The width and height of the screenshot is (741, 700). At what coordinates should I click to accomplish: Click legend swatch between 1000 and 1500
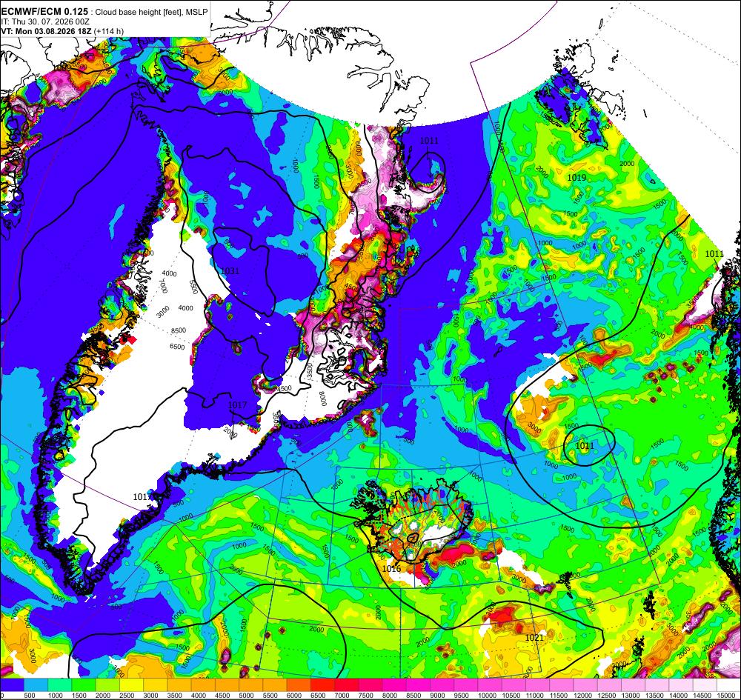tap(60, 684)
